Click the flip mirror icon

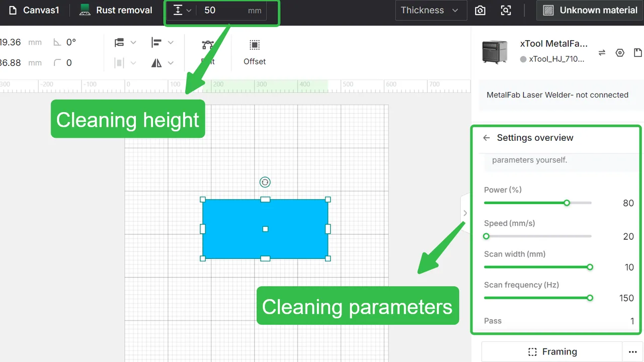[156, 63]
